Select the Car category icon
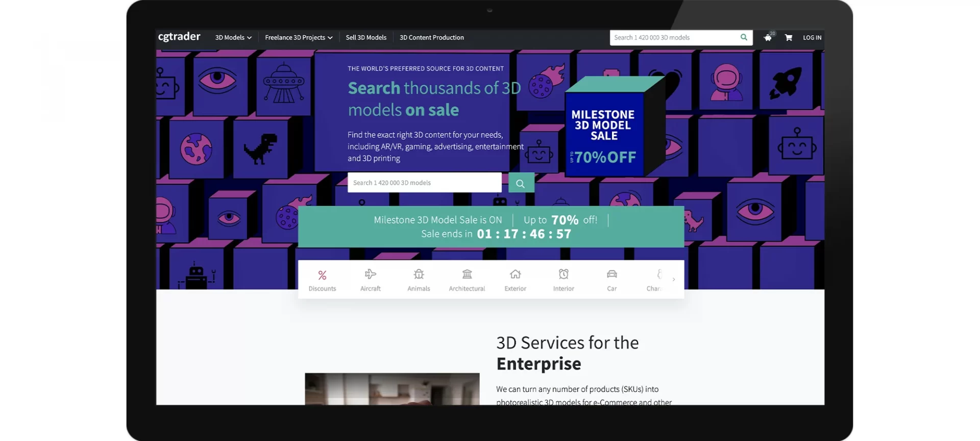This screenshot has width=980, height=441. pos(612,280)
